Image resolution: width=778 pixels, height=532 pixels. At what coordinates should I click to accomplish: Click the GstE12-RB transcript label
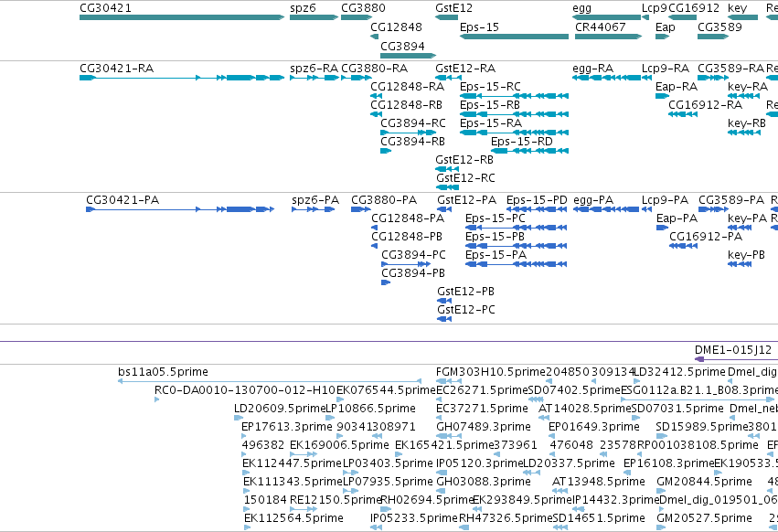[x=464, y=160]
